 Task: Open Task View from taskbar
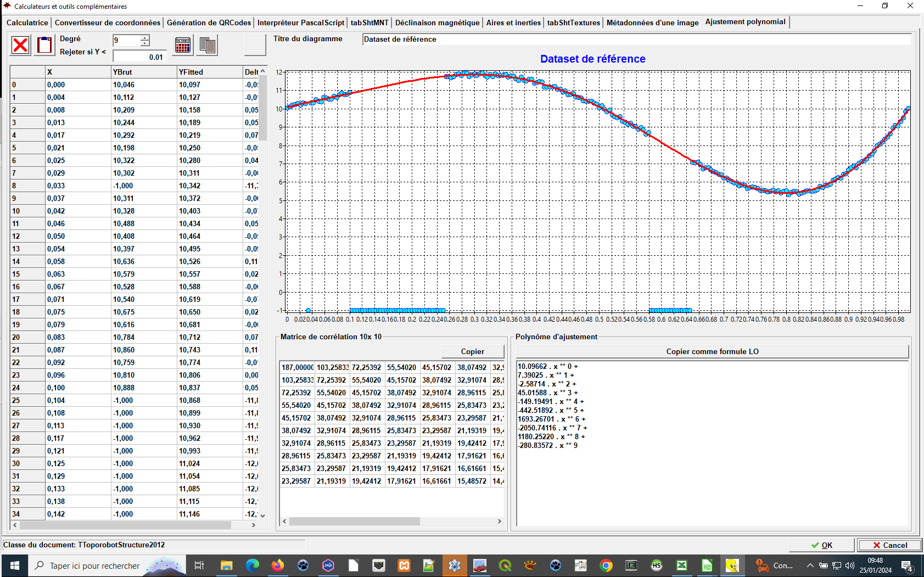click(x=199, y=565)
